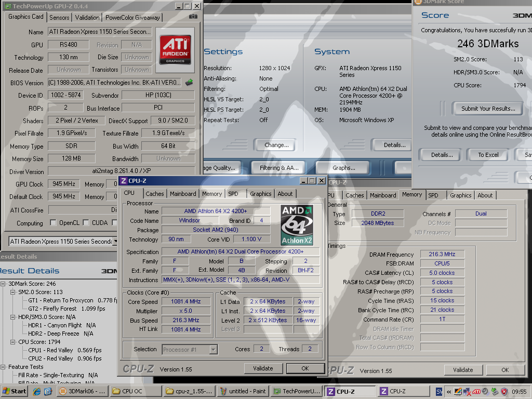Viewport: 532px width, 399px height.
Task: Collapse the SM2.0 Score: 113 node
Action: [13, 292]
